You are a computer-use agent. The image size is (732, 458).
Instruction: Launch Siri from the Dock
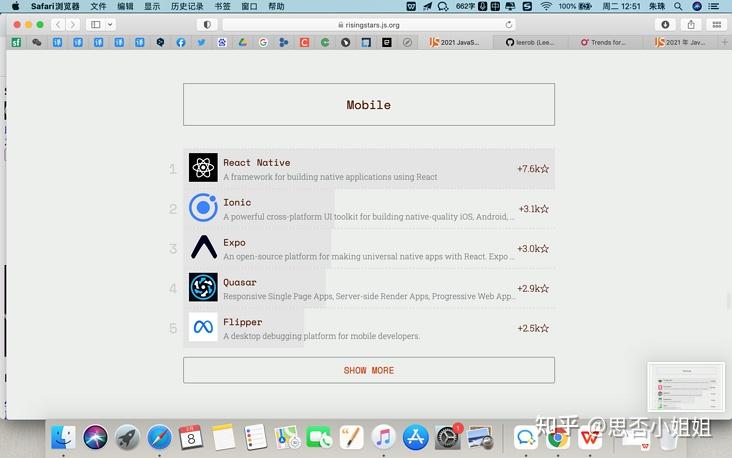(x=95, y=437)
